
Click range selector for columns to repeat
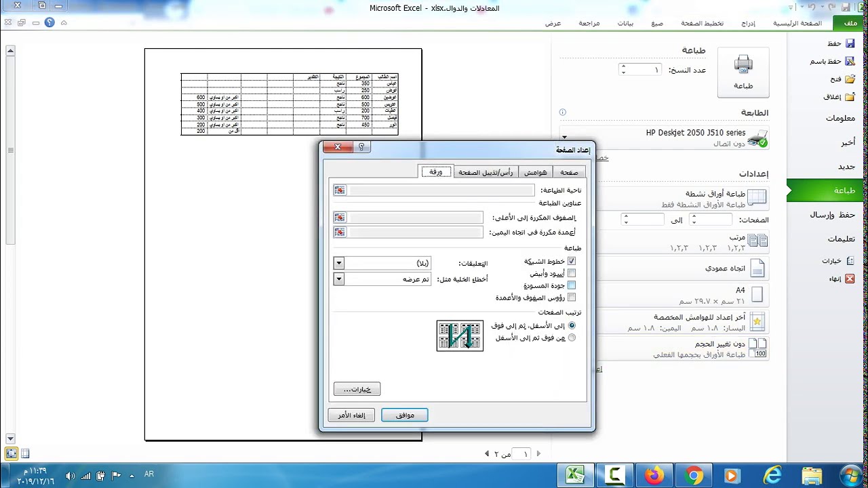pyautogui.click(x=340, y=232)
